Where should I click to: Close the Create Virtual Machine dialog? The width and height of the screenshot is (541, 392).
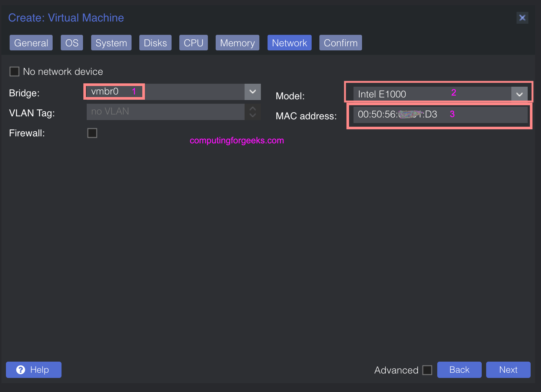[522, 17]
